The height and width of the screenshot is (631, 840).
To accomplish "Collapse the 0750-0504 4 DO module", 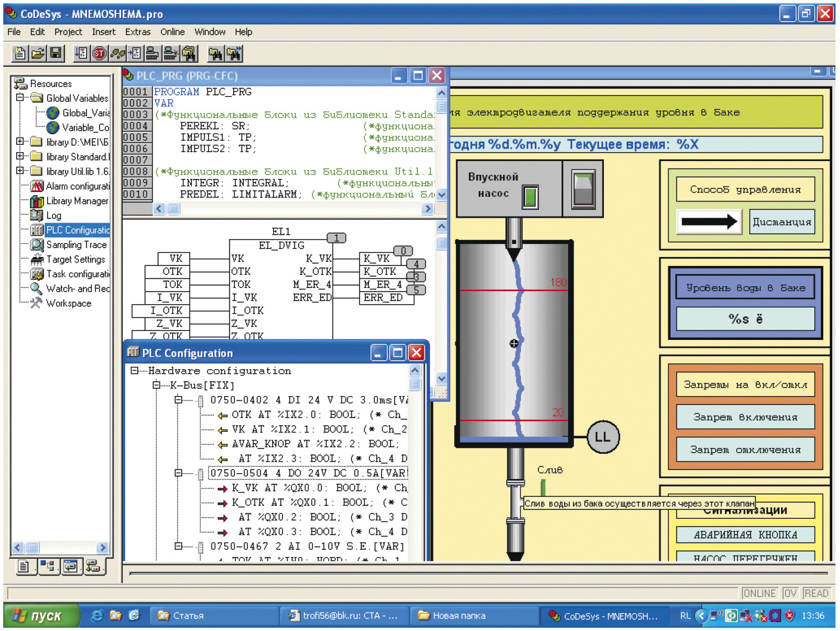I will click(178, 473).
